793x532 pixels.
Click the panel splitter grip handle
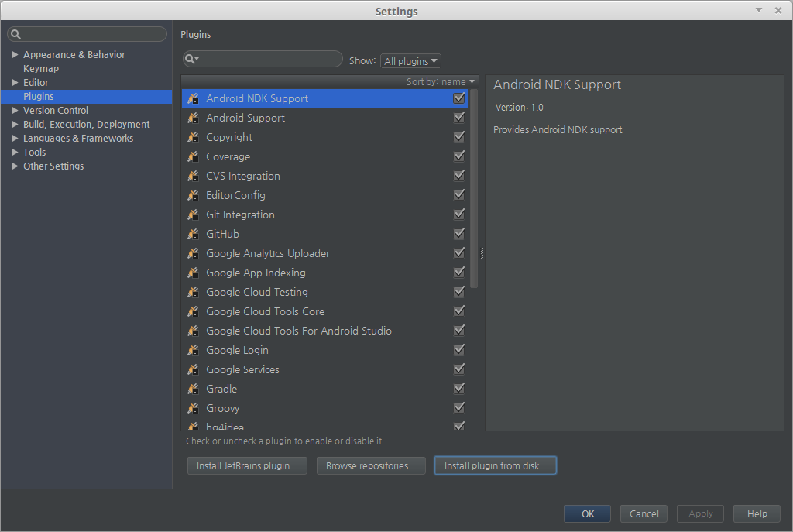pyautogui.click(x=482, y=253)
